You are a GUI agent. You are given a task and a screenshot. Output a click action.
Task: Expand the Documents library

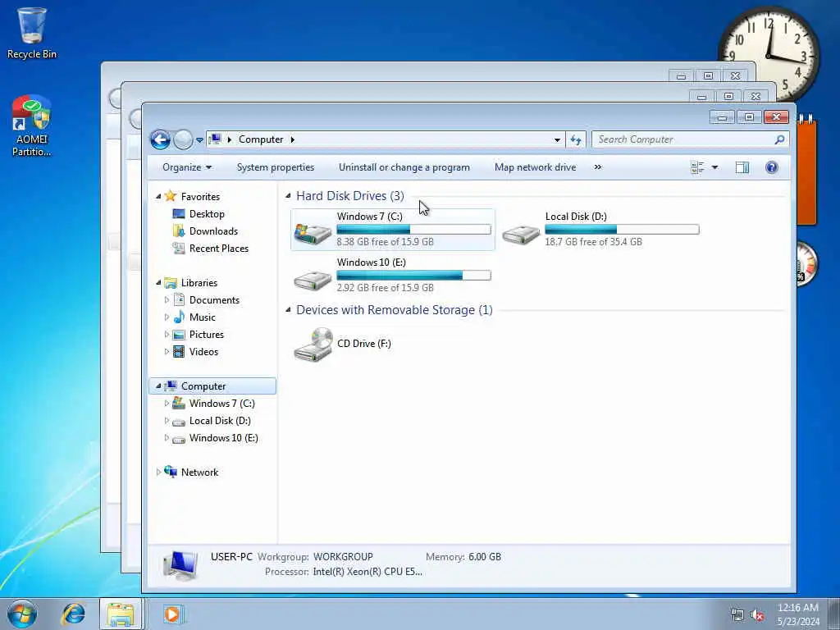point(166,300)
